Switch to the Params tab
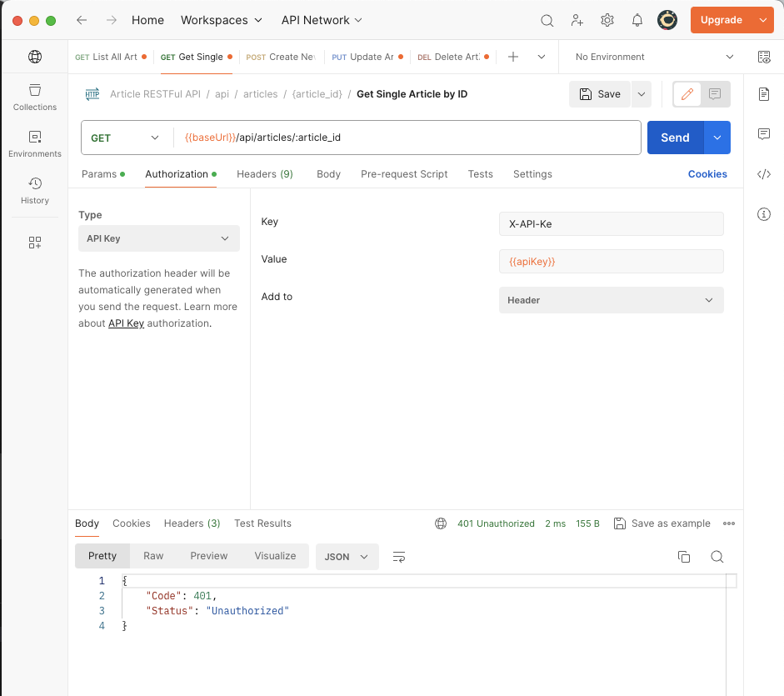The height and width of the screenshot is (696, 784). 103,174
